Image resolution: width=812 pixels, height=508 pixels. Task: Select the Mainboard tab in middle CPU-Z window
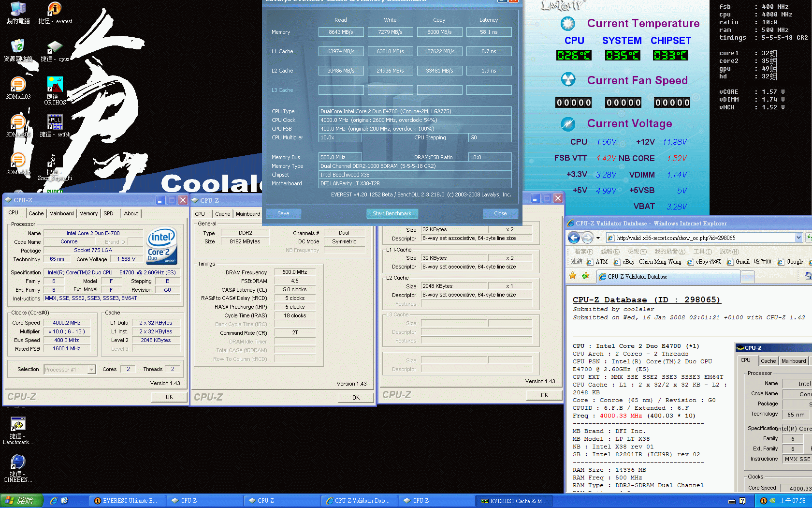tap(248, 214)
